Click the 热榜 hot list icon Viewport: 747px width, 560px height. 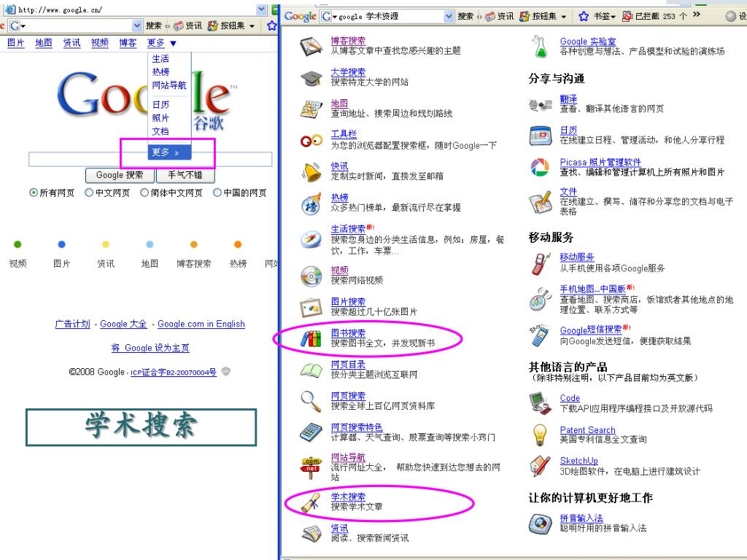pyautogui.click(x=311, y=204)
